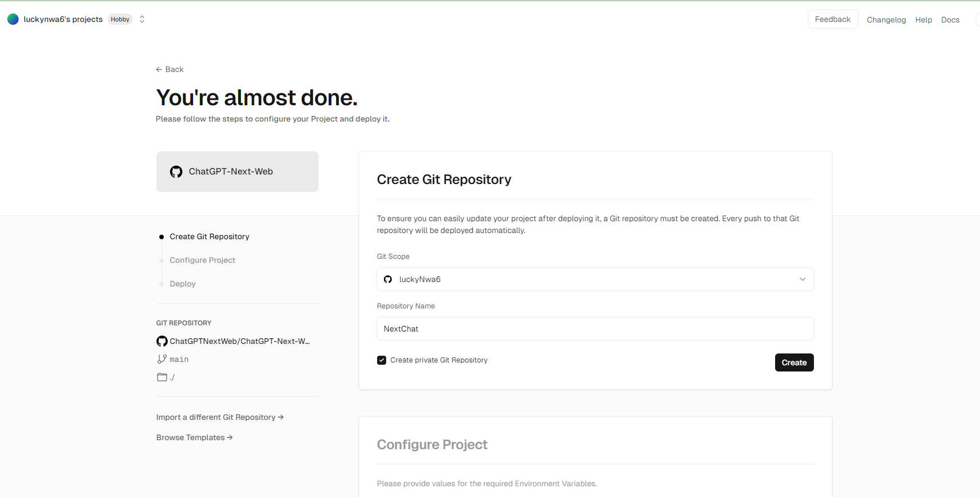Viewport: 980px width, 497px height.
Task: Open the team switcher chevron arrows
Action: click(x=142, y=19)
